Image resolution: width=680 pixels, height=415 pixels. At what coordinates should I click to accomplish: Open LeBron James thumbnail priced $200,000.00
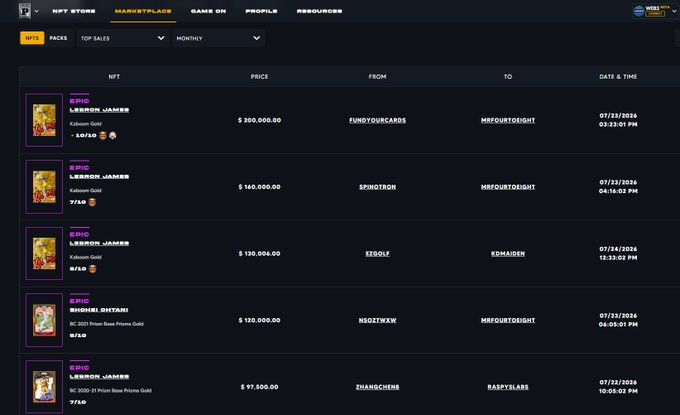click(x=44, y=120)
